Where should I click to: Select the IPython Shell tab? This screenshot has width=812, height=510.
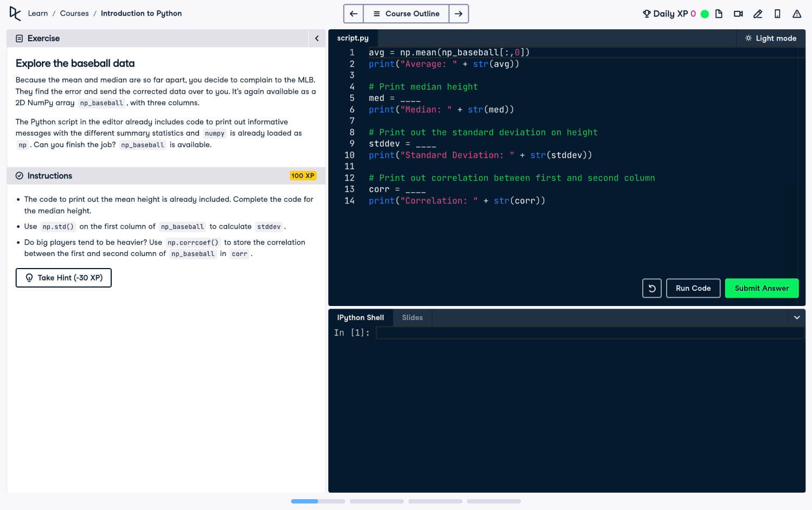pyautogui.click(x=360, y=317)
